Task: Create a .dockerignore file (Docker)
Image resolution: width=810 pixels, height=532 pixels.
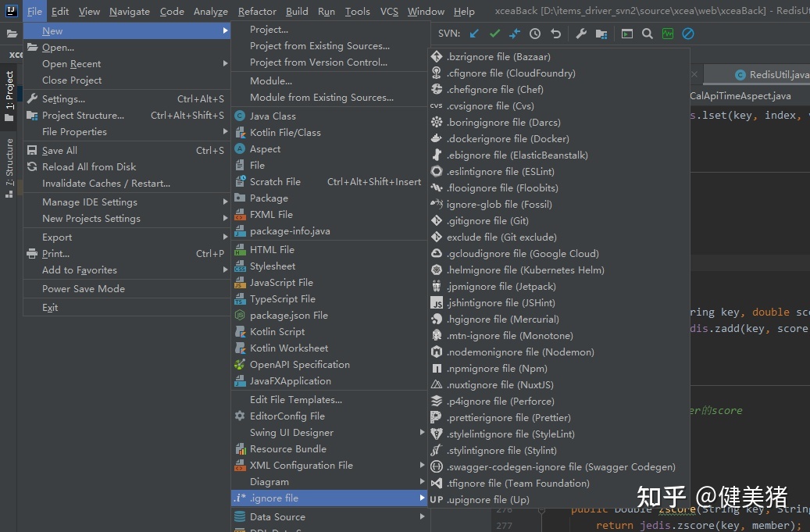Action: (x=559, y=138)
